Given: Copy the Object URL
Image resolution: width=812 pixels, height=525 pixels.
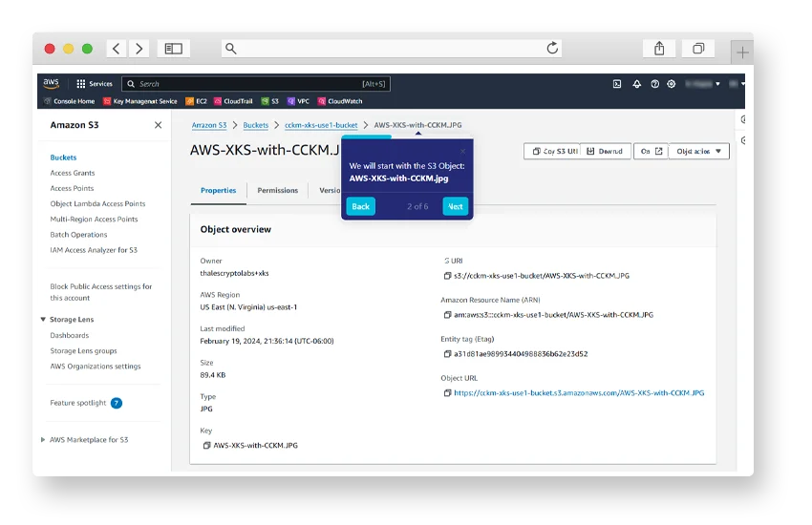Looking at the screenshot, I should coord(447,393).
